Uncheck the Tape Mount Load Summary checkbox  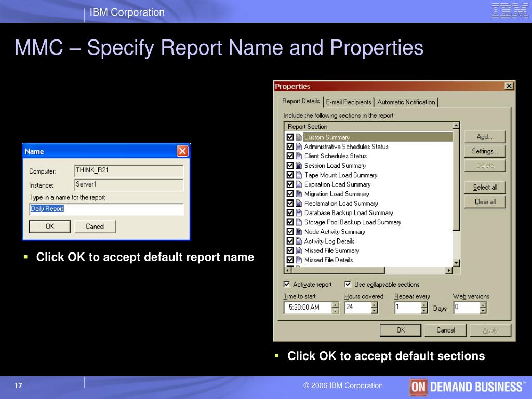click(290, 175)
